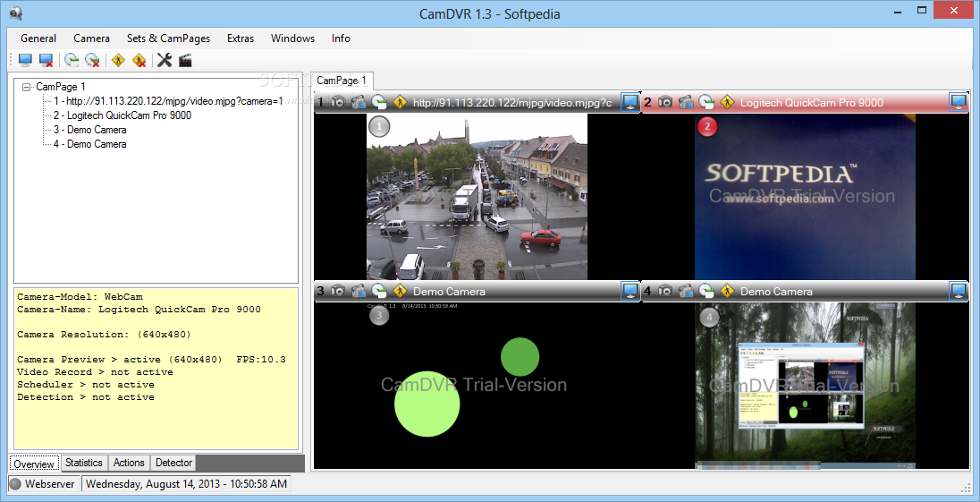Screen dimensions: 980x502
Task: Click the Webserver status indicator
Action: pyautogui.click(x=44, y=484)
